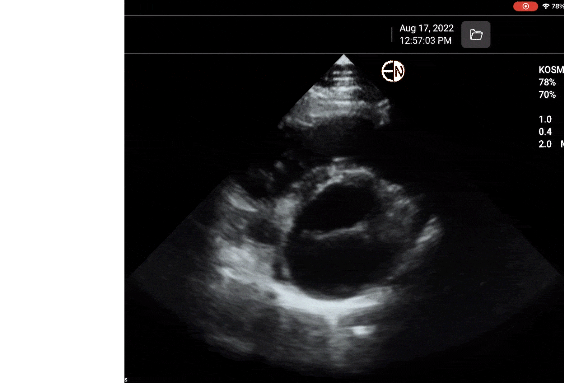Click the leaflet line inside the dark chamber

[336, 232]
